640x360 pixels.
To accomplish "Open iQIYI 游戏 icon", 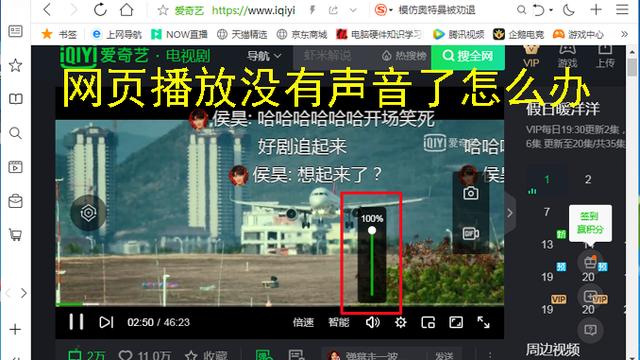I will pos(567,56).
